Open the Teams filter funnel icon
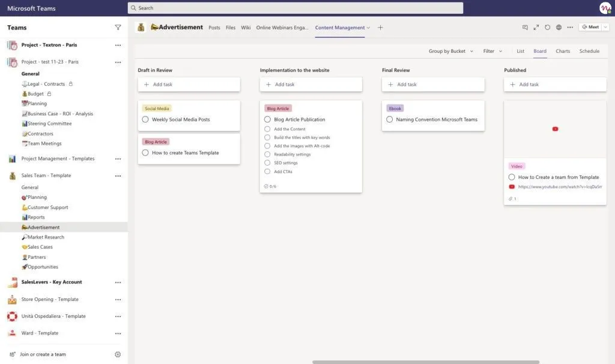This screenshot has height=364, width=615. tap(118, 28)
